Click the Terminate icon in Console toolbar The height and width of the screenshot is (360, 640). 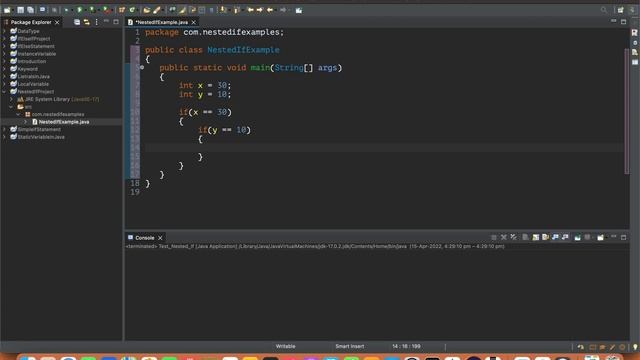(x=494, y=237)
